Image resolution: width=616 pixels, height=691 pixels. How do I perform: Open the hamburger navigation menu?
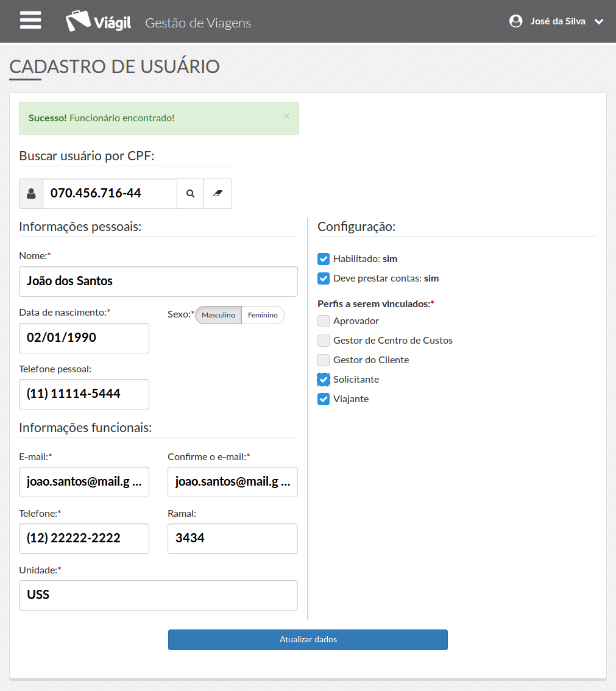(x=30, y=20)
